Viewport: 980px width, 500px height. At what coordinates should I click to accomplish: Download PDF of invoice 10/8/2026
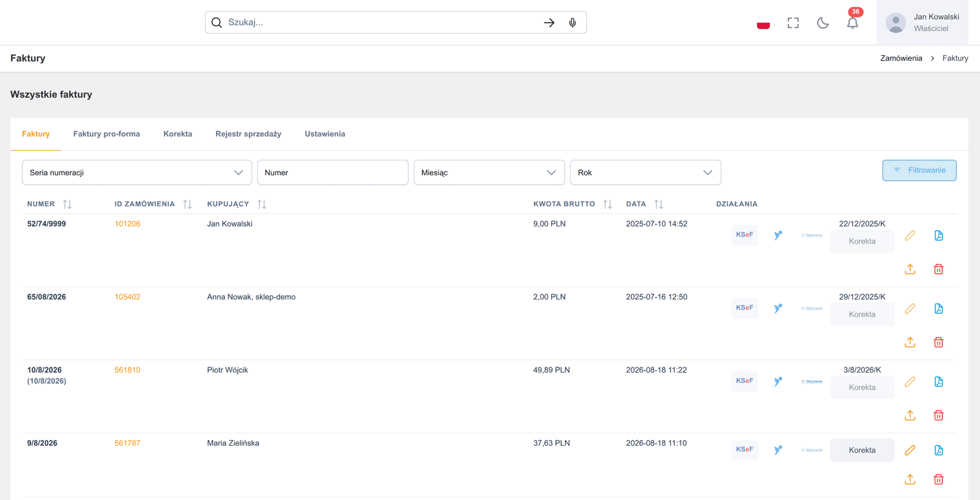[x=939, y=382]
